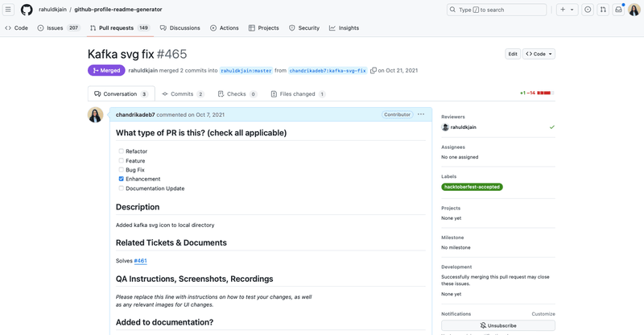Toggle the Refactor checkbox

pos(122,151)
